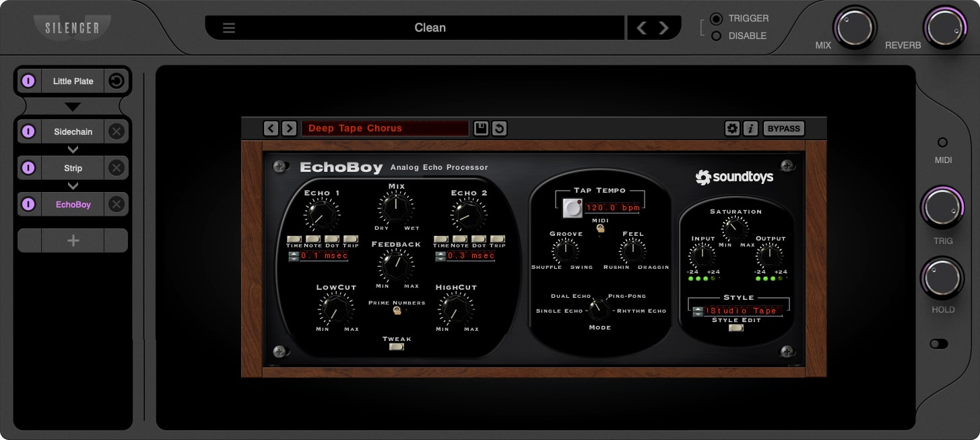This screenshot has width=980, height=440.
Task: Click the next preset chevron in the top bar
Action: pos(663,28)
